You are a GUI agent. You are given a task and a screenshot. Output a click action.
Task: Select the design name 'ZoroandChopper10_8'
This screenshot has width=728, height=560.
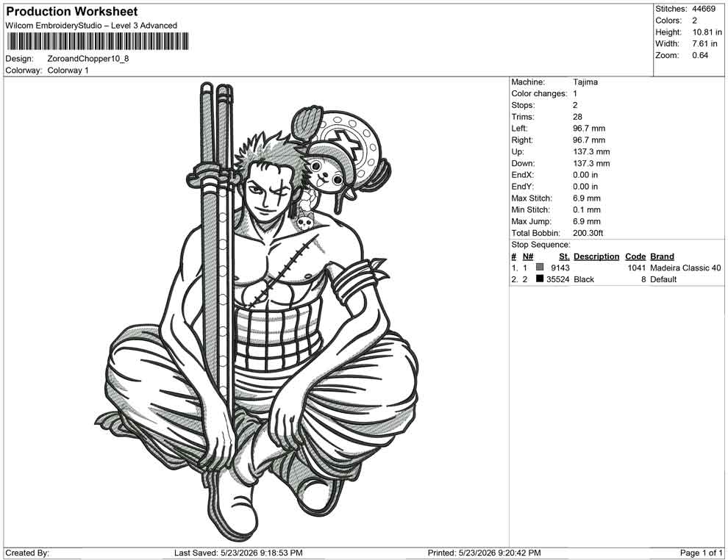[88, 59]
